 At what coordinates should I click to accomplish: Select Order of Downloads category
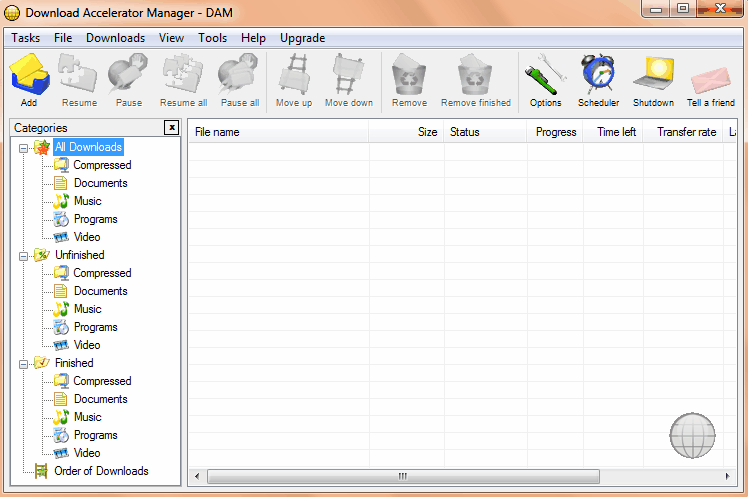pos(101,471)
